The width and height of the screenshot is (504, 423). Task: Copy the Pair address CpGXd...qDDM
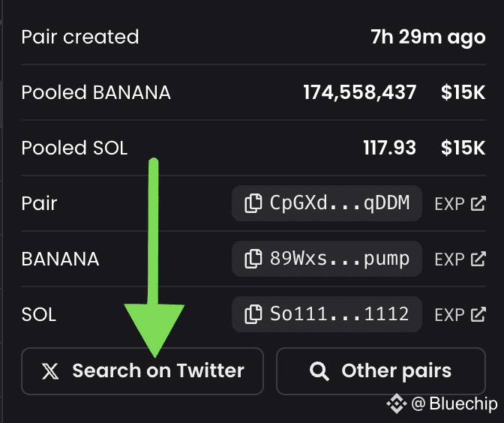(326, 203)
